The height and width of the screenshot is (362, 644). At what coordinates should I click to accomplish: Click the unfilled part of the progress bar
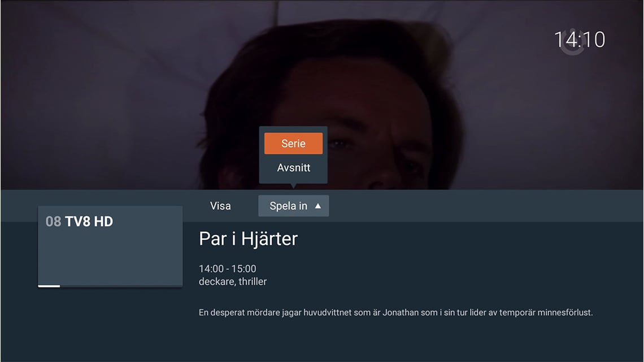pyautogui.click(x=121, y=286)
